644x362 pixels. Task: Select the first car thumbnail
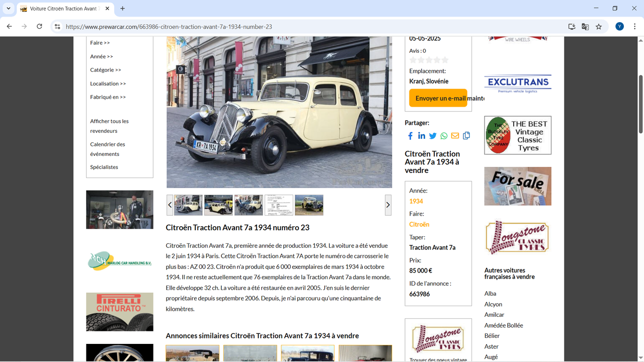click(x=188, y=205)
